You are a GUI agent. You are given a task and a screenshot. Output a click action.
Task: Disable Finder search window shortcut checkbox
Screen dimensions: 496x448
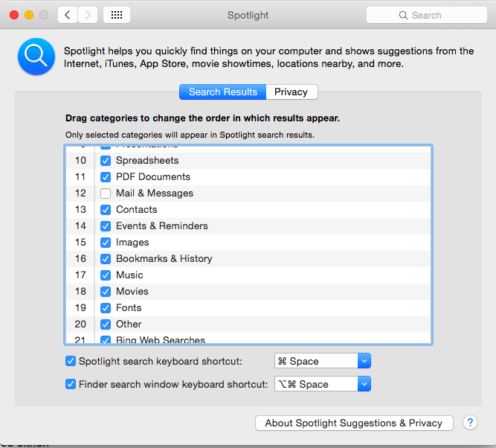71,384
